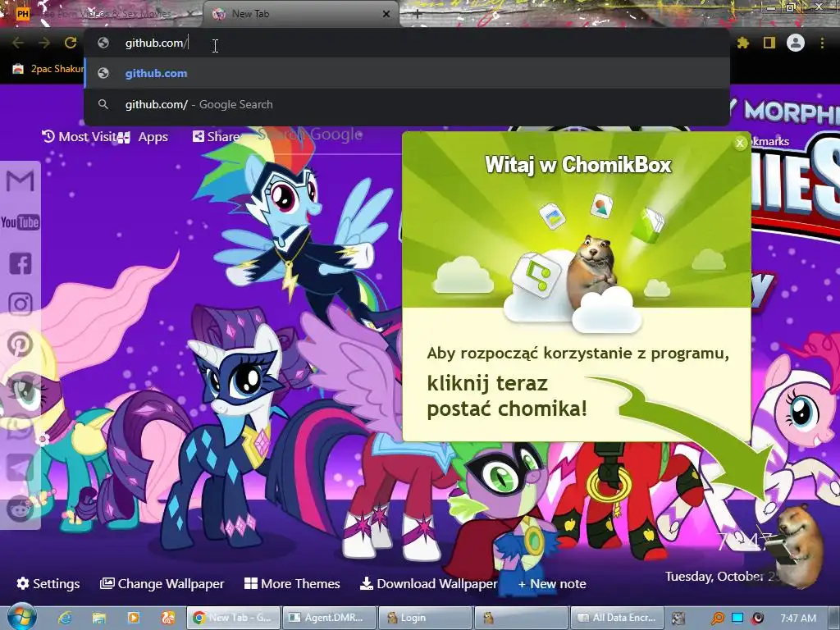Select the github.com URL suggestion
The height and width of the screenshot is (630, 840).
click(407, 73)
